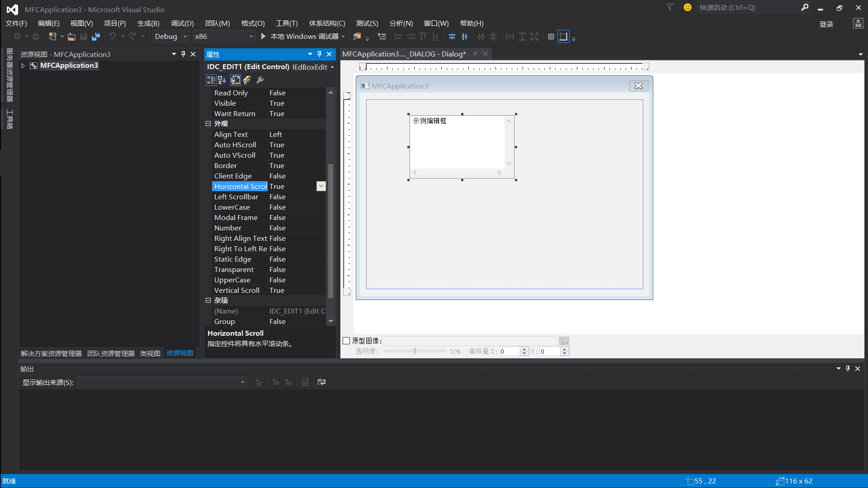This screenshot has width=868, height=488.
Task: Switch to 解决方案资源管理器 tab
Action: tap(51, 353)
